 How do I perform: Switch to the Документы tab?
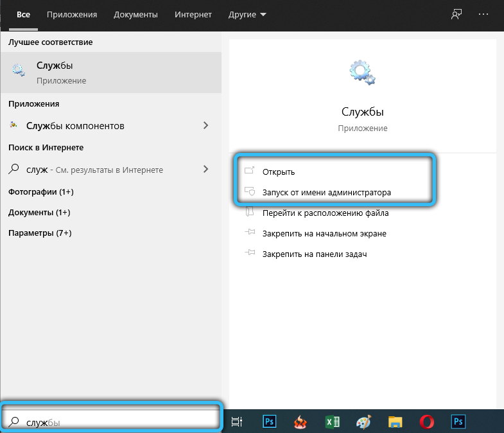pos(135,13)
